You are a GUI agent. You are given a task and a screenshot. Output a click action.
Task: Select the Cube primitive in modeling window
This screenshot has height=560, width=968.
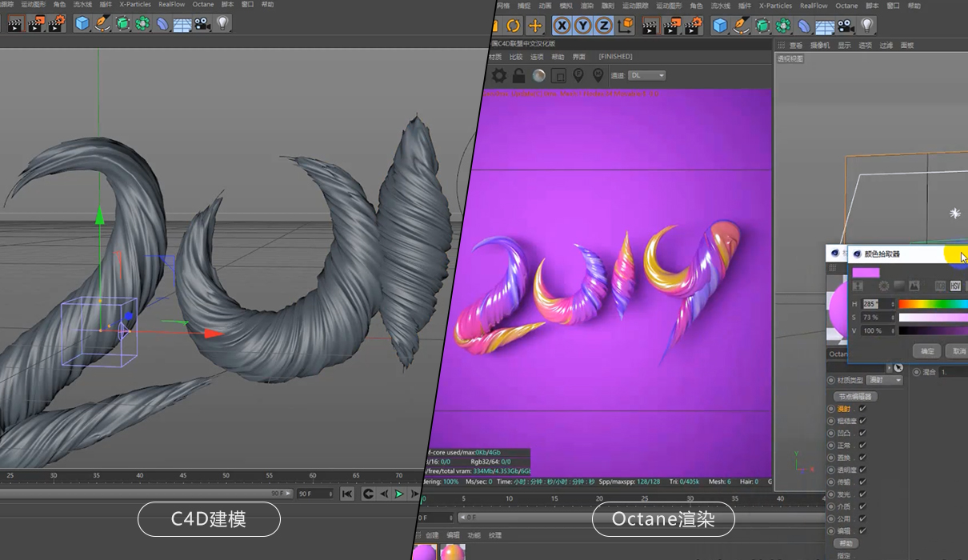[82, 24]
